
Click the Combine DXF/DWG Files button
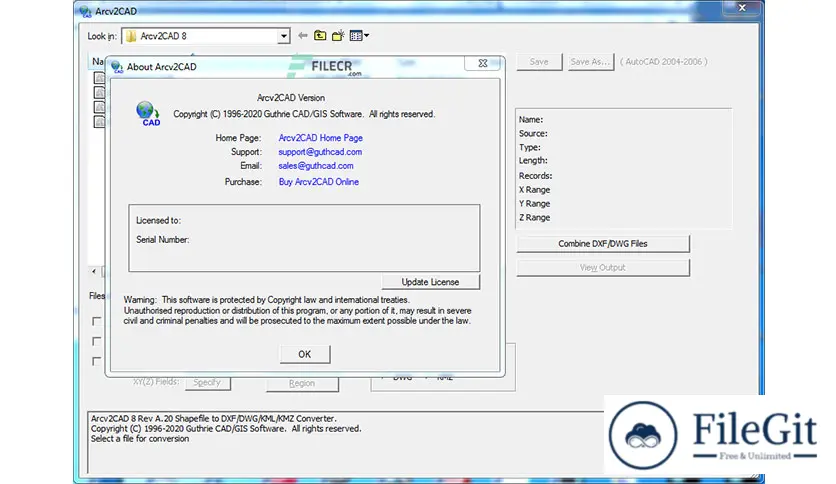[x=602, y=244]
